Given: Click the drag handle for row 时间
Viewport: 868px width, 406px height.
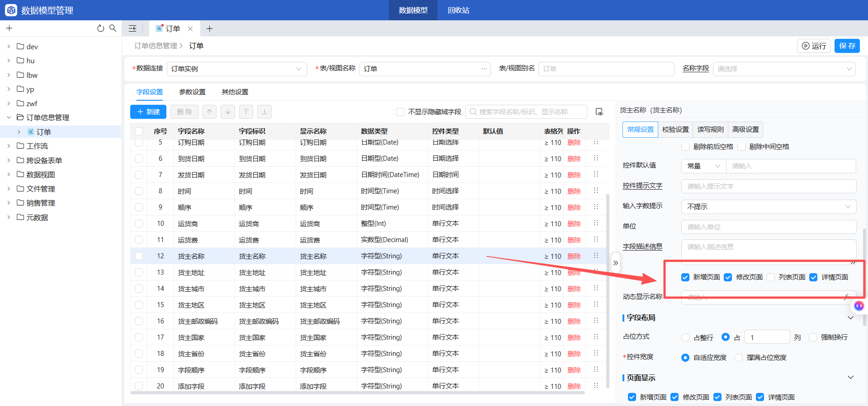Looking at the screenshot, I should click(596, 191).
